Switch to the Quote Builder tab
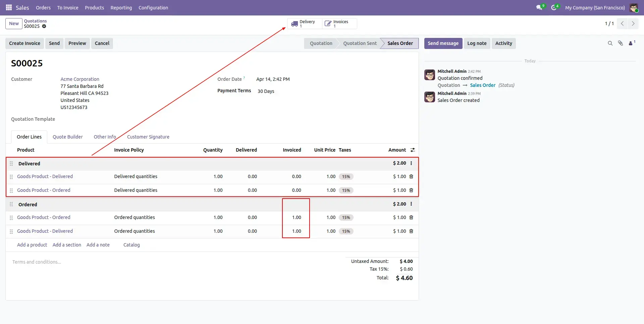The height and width of the screenshot is (324, 644). [67, 137]
